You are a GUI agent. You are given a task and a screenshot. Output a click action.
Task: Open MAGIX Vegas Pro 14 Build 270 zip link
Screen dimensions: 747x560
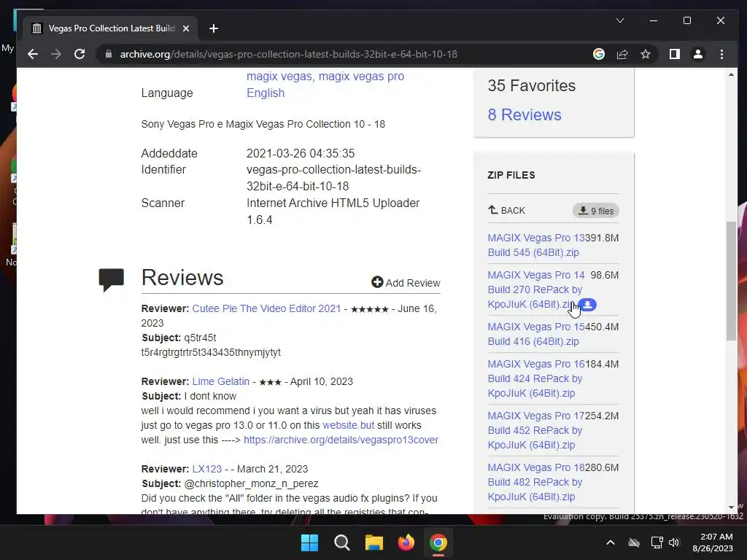(x=536, y=289)
